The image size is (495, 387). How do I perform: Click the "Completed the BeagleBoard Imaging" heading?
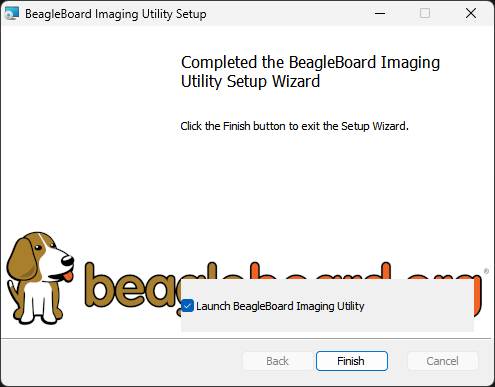310,62
